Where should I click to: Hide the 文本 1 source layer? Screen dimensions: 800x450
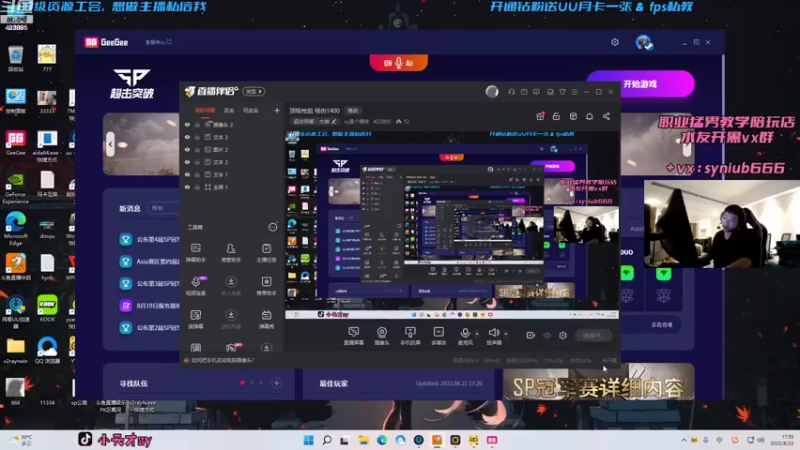(187, 174)
